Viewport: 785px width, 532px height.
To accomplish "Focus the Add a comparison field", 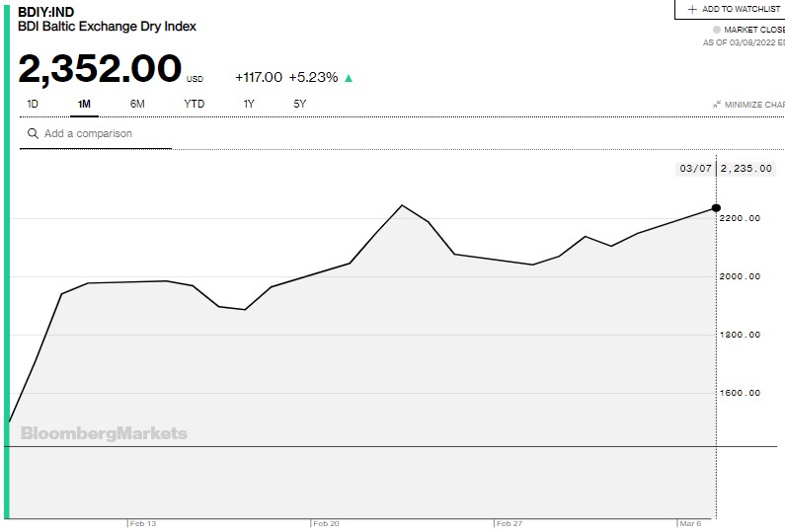I will (x=99, y=133).
